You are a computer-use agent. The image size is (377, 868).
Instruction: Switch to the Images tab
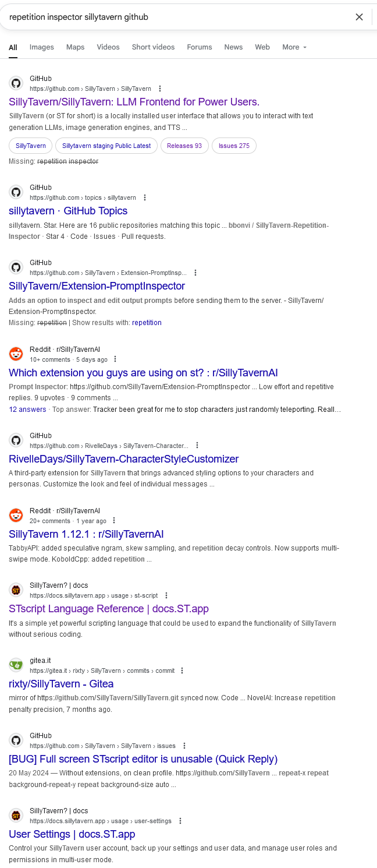pos(41,47)
